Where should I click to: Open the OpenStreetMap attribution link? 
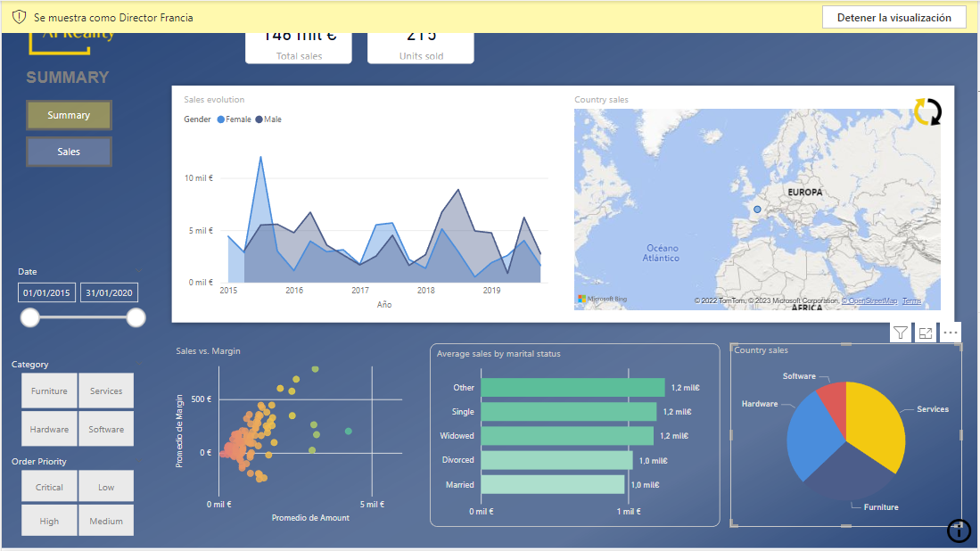(x=871, y=300)
